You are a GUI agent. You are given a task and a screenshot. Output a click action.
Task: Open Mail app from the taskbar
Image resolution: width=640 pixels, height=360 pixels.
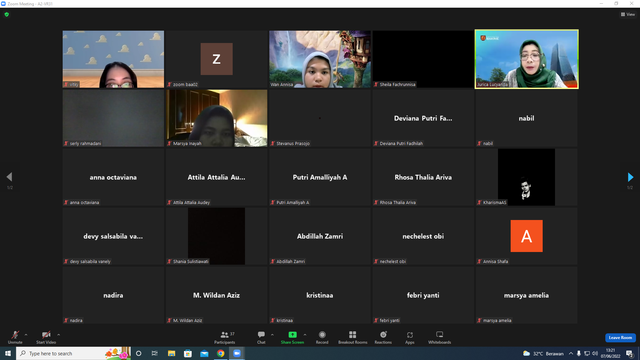tap(204, 353)
